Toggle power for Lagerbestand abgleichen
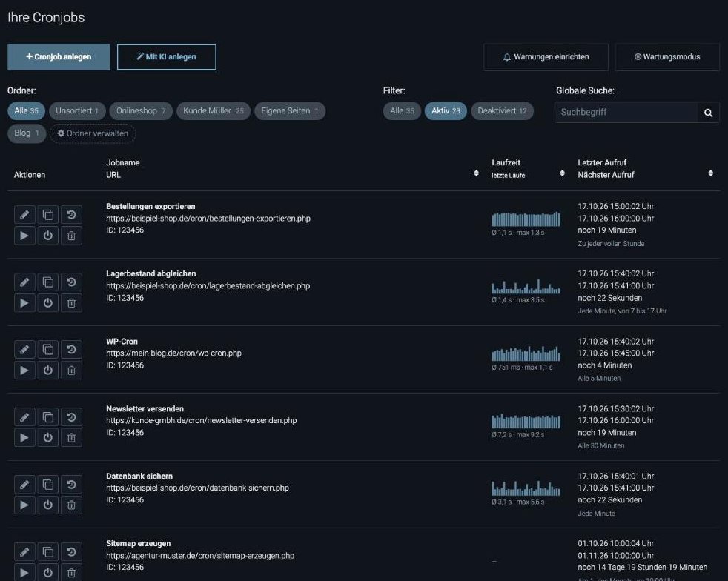This screenshot has width=728, height=581. [48, 303]
